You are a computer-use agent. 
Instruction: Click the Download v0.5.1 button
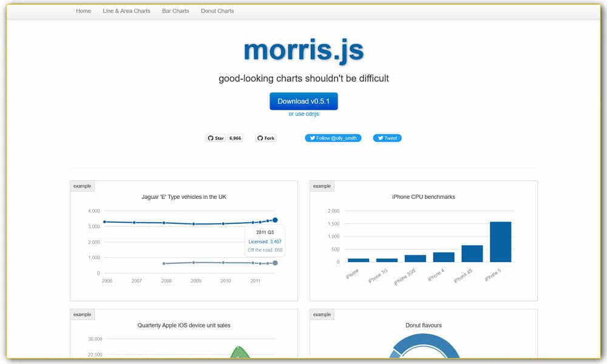coord(303,101)
